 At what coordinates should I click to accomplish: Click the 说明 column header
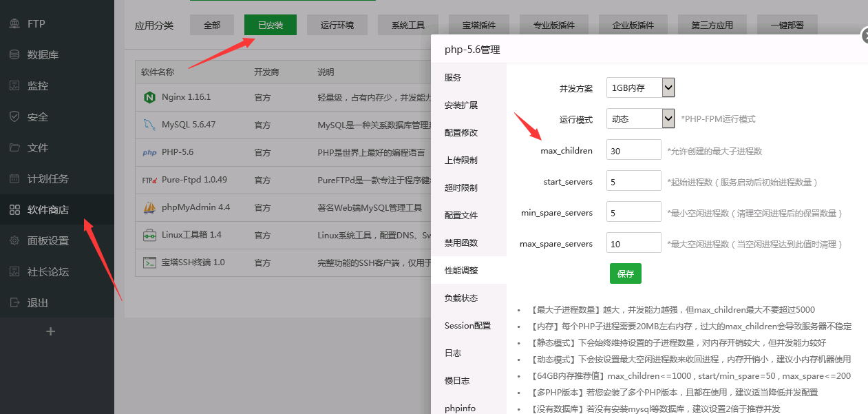pos(326,72)
